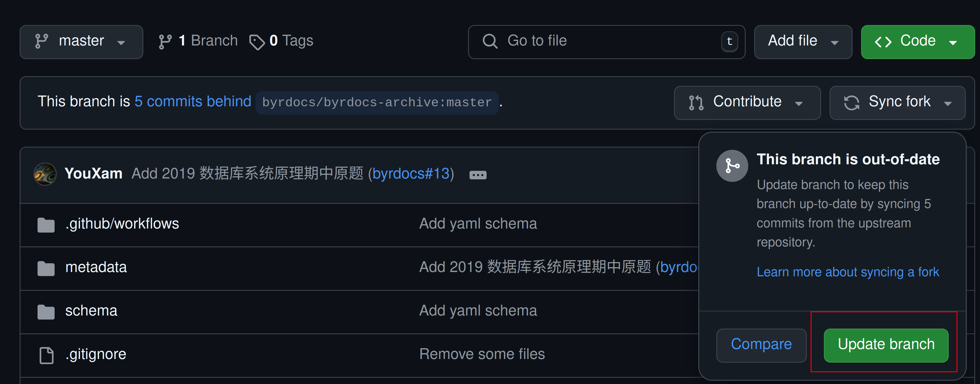Focus the Go to file search field
Screen dimensions: 980x384
click(x=609, y=41)
